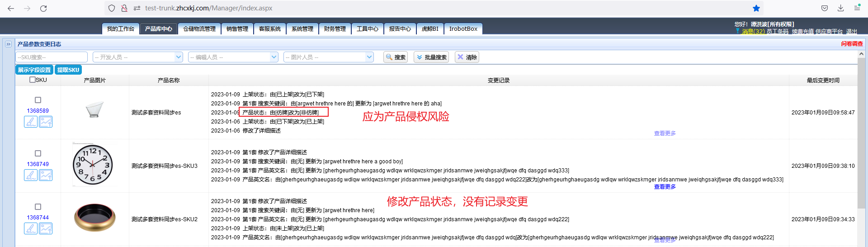Click the 清除 clear button
The width and height of the screenshot is (868, 247).
467,57
